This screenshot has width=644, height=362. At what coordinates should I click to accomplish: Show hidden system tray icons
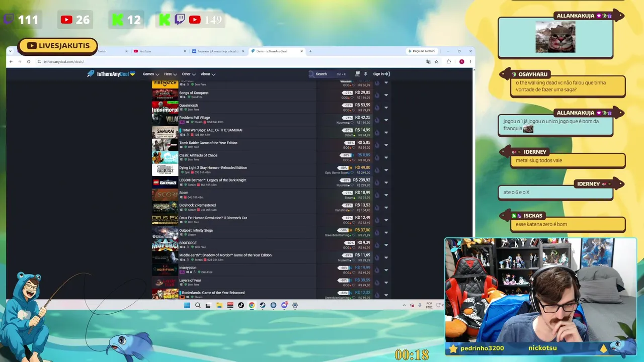[404, 305]
